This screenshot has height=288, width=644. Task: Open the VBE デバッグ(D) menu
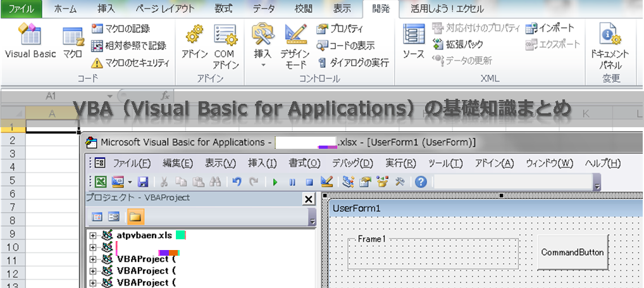(353, 163)
